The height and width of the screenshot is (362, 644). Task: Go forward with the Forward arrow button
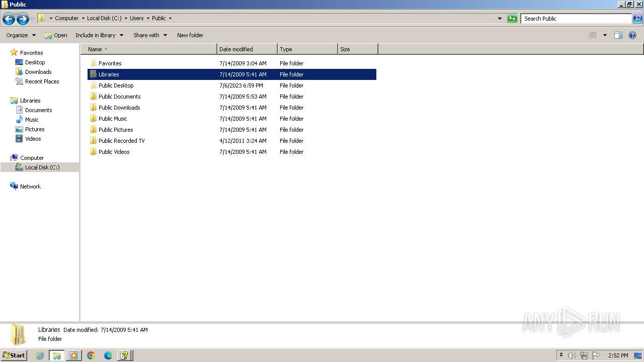click(22, 19)
